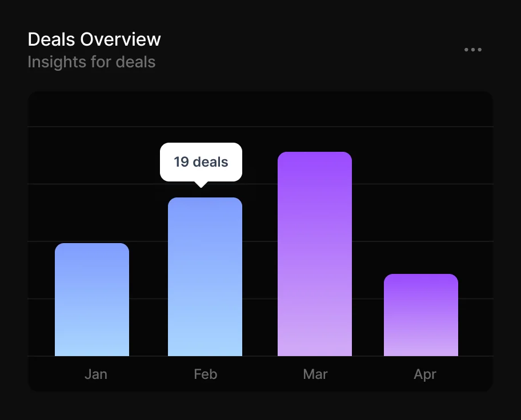Click empty chart area above Jan bar
The width and height of the screenshot is (521, 420).
[92, 188]
